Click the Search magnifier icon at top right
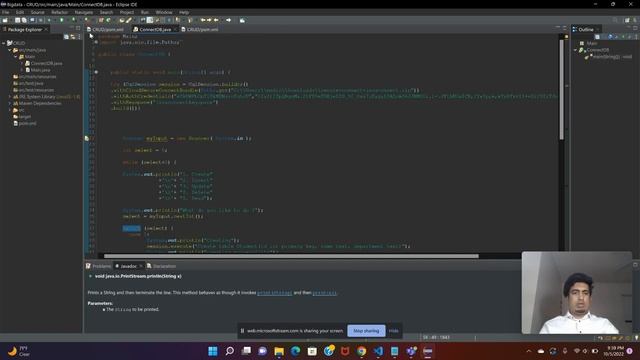This screenshot has width=640, height=360. 615,20
